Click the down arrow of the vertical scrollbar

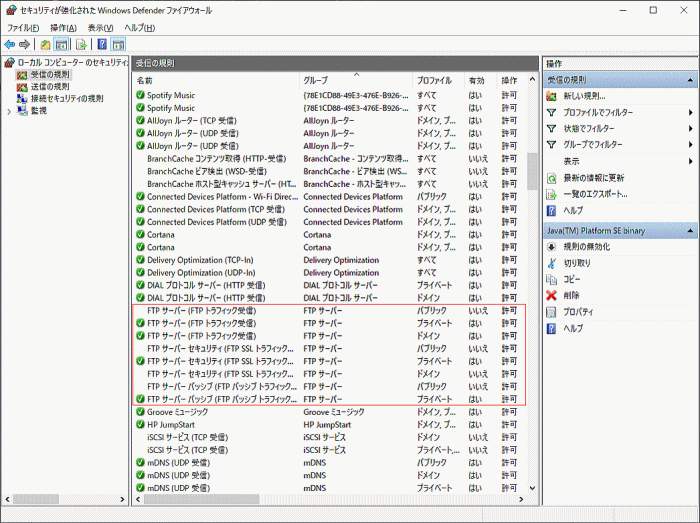(x=532, y=488)
